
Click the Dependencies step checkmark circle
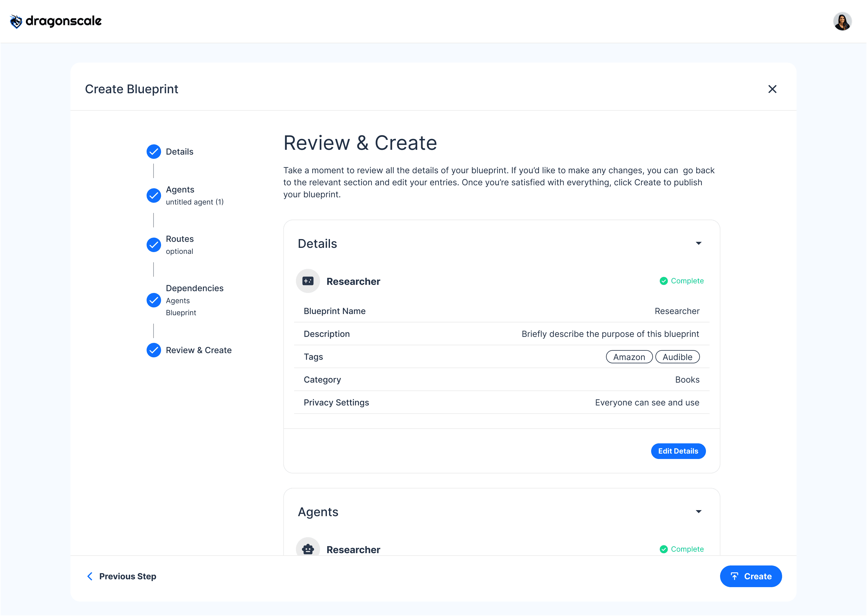tap(154, 300)
